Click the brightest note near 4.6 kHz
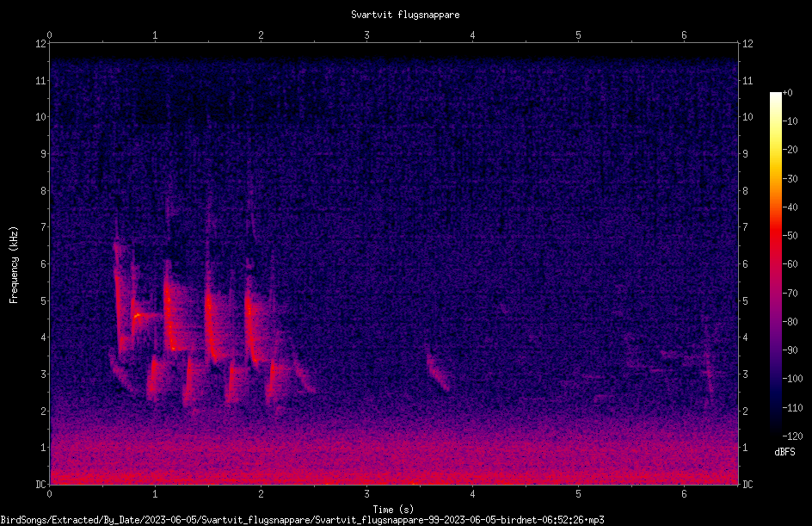 pos(138,315)
